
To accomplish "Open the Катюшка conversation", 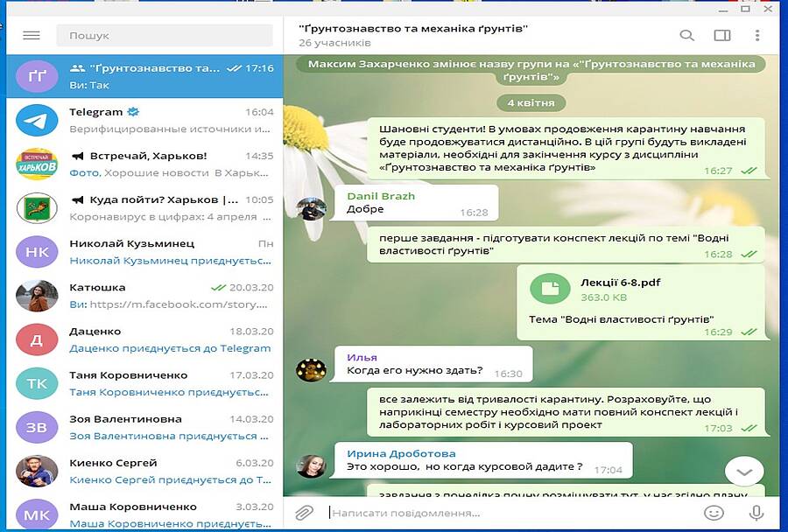I will (144, 295).
